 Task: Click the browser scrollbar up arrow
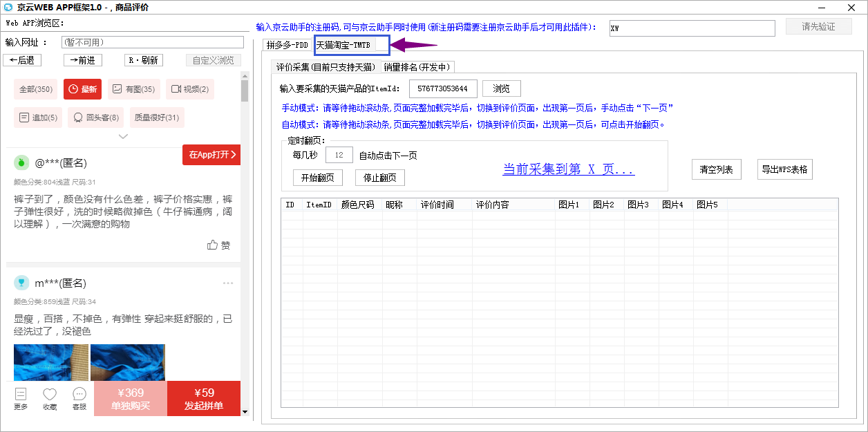point(245,75)
